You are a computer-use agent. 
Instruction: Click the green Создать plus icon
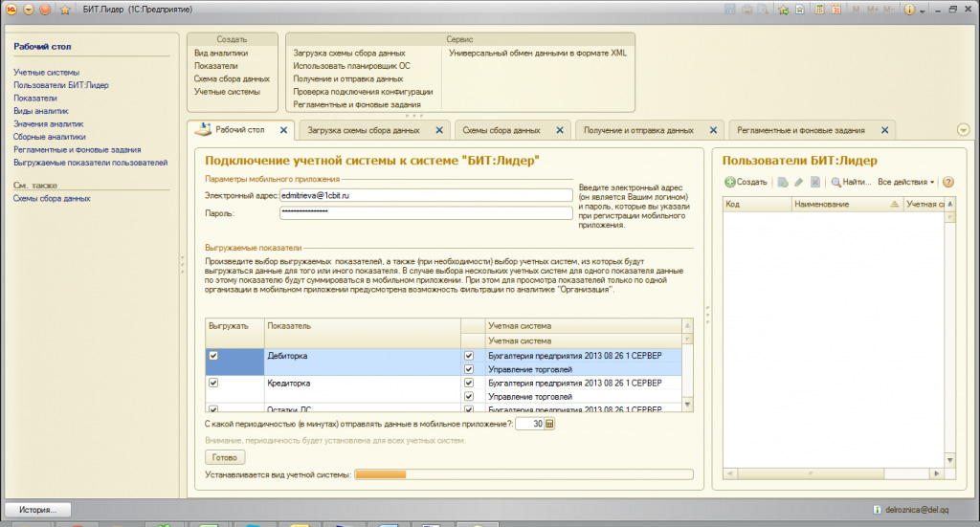[729, 182]
